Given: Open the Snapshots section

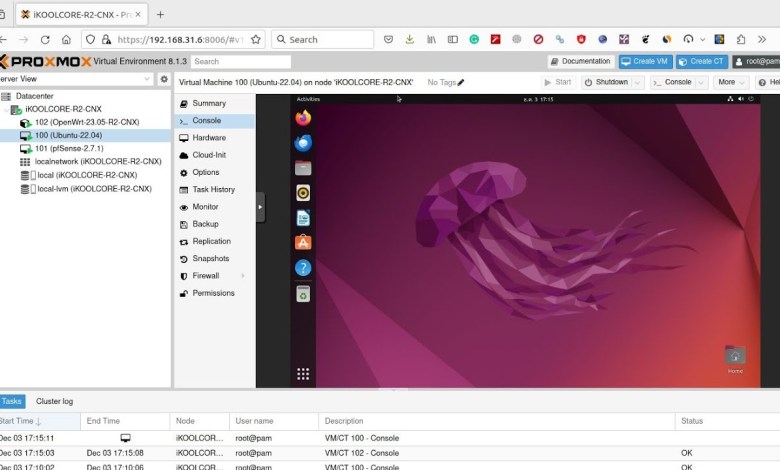Looking at the screenshot, I should (214, 259).
